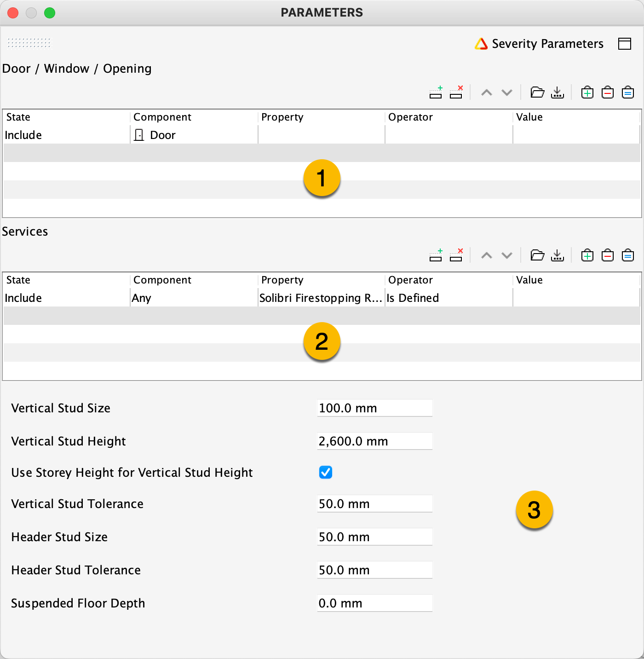This screenshot has width=644, height=659.
Task: Edit the Vertical Stud Tolerance field
Action: 374,503
